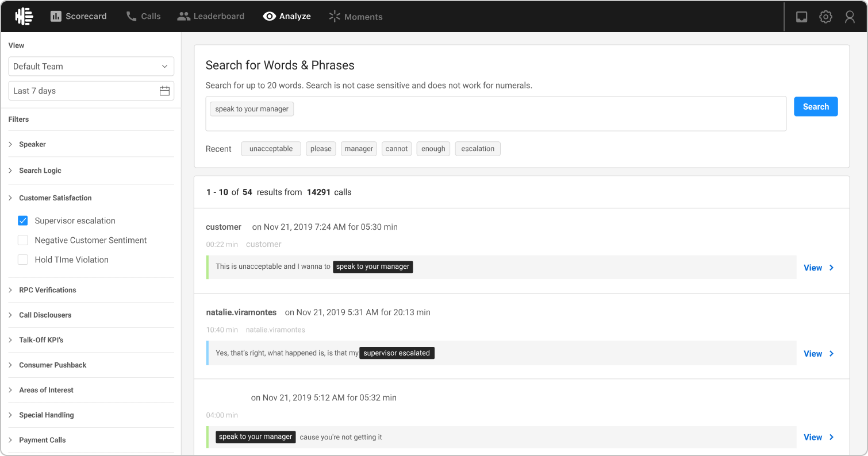Click inside the words search input field

496,114
